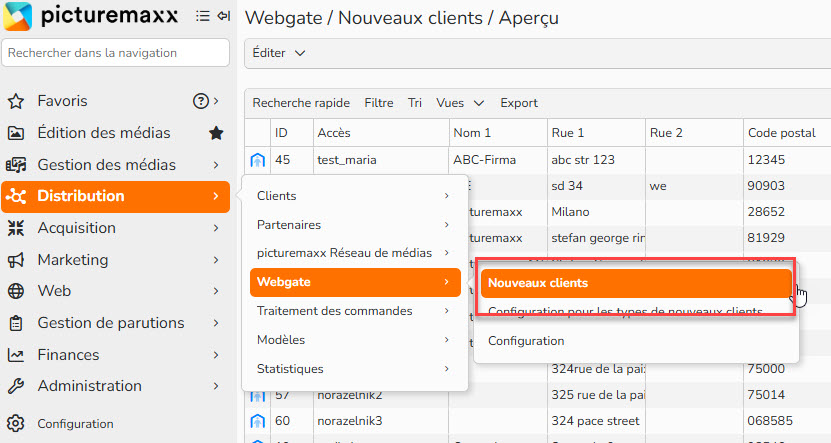This screenshot has width=831, height=443.
Task: Sort by the ID column header
Action: click(291, 133)
